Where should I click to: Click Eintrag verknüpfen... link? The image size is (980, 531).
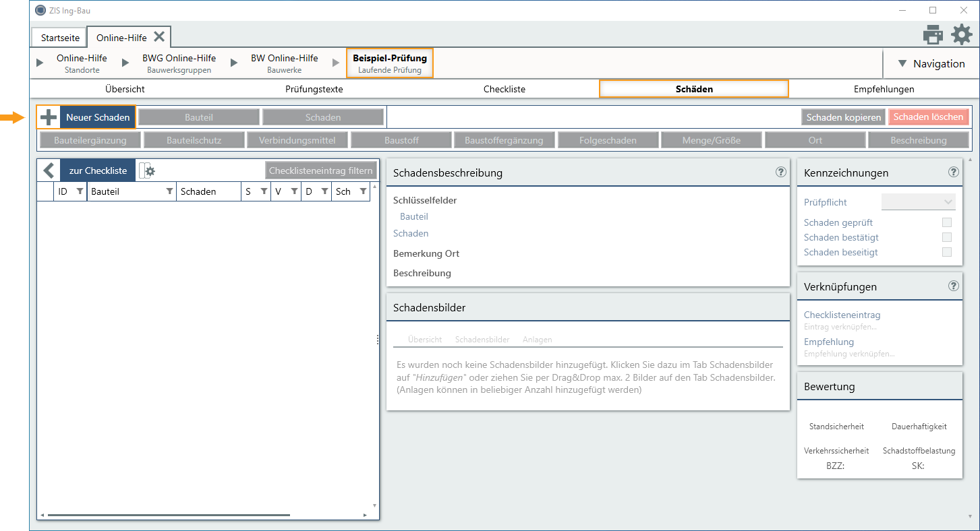click(x=840, y=327)
